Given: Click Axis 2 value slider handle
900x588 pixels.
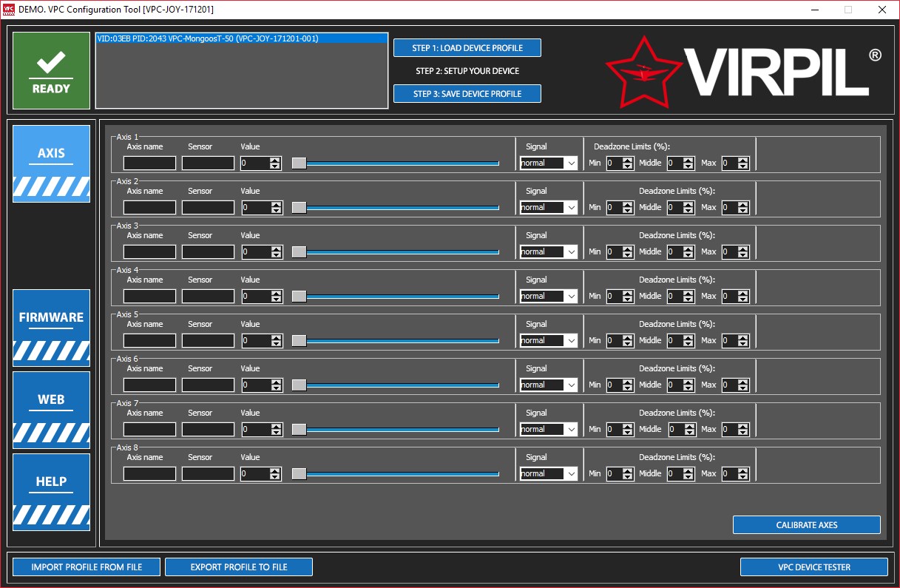Looking at the screenshot, I should pos(299,208).
